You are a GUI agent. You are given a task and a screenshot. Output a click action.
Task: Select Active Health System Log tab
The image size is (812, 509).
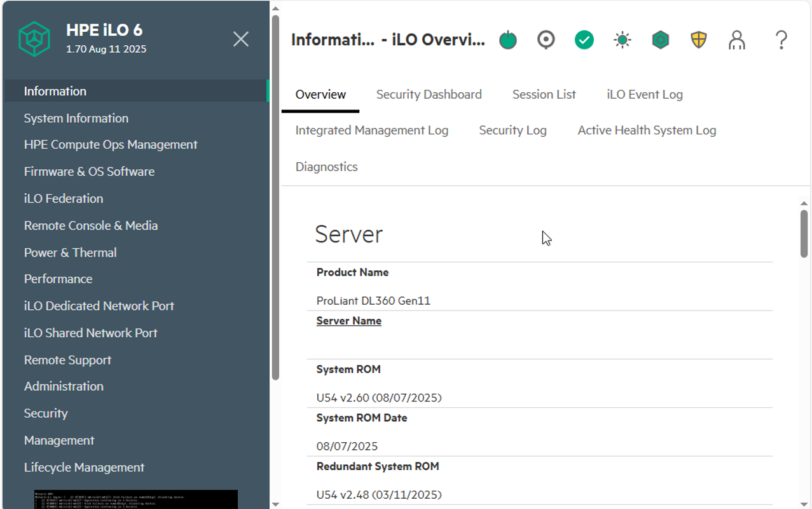647,130
